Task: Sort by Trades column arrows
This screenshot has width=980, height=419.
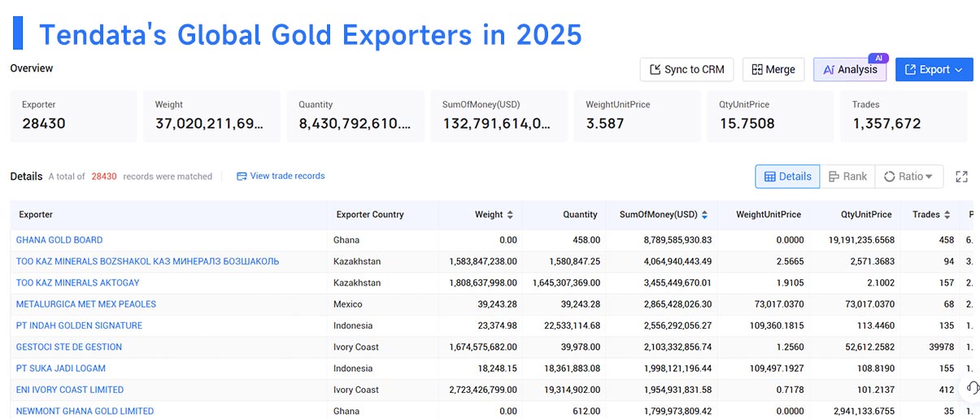Action: pyautogui.click(x=947, y=215)
